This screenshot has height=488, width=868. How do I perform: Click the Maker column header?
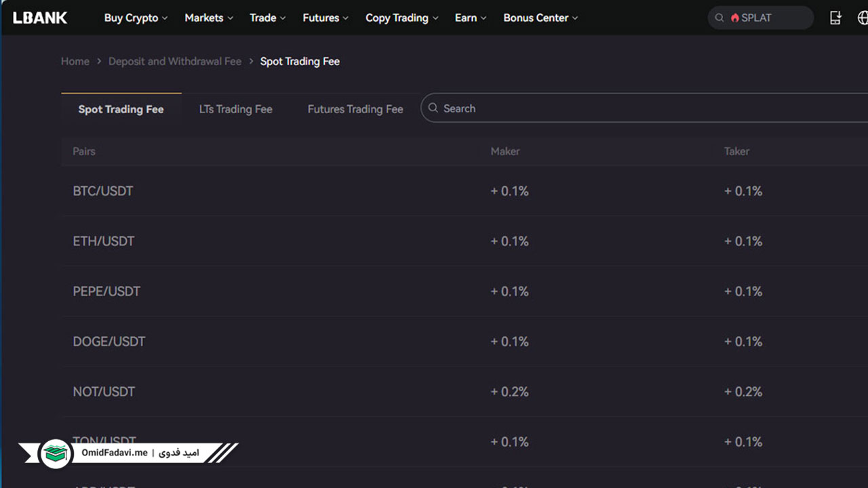pos(505,151)
